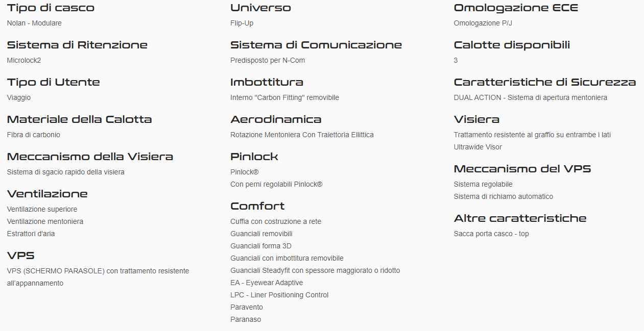Click the "Microlock2" value
The image size is (644, 331).
[24, 60]
